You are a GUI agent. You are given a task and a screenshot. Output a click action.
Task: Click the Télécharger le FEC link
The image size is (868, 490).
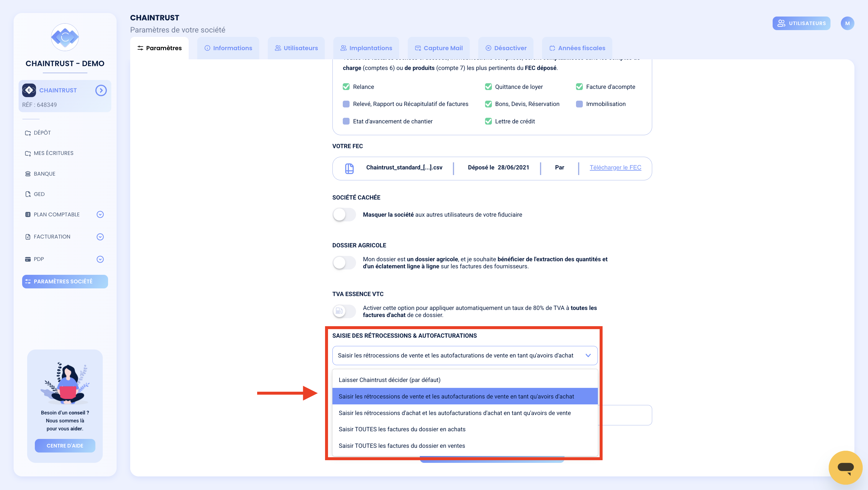[x=615, y=167]
